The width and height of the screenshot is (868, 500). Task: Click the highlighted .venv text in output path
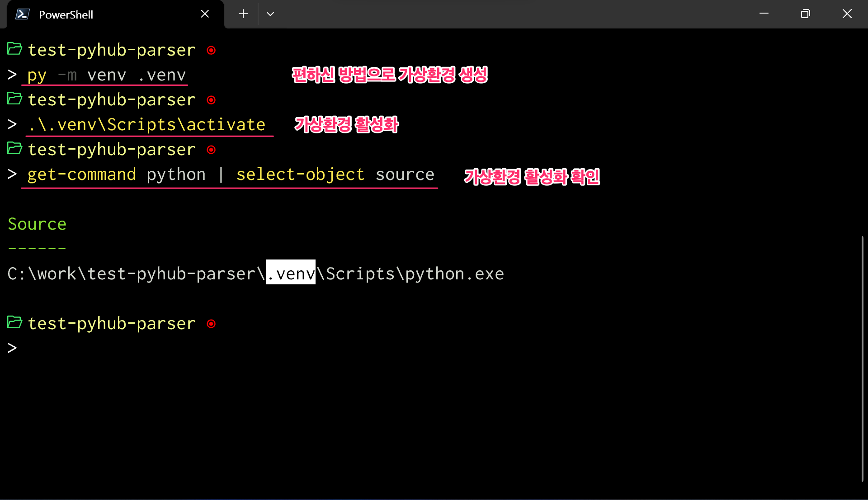(x=291, y=274)
